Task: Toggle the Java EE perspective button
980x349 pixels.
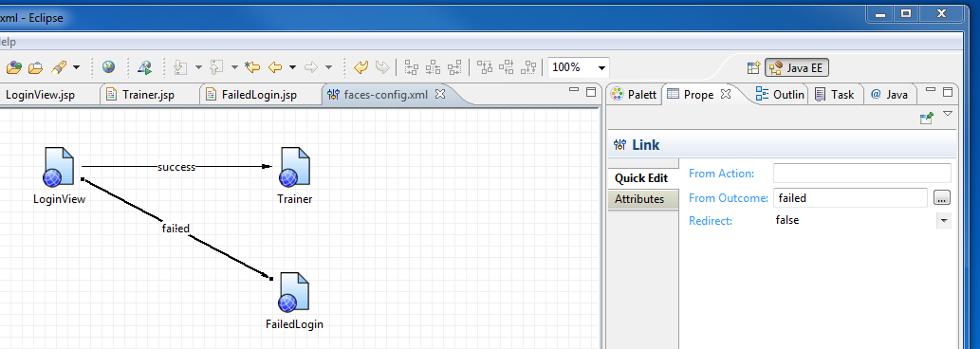Action: [x=797, y=68]
